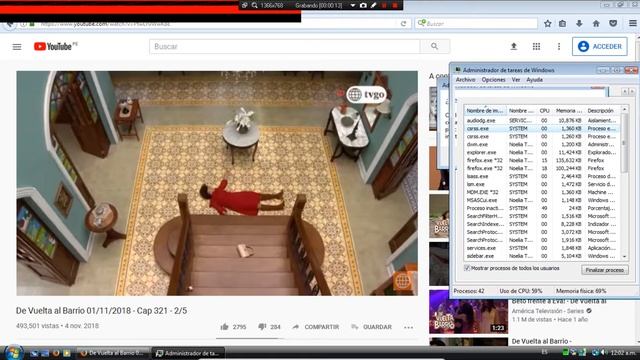
Task: Open more actions ellipsis under video
Action: (408, 327)
